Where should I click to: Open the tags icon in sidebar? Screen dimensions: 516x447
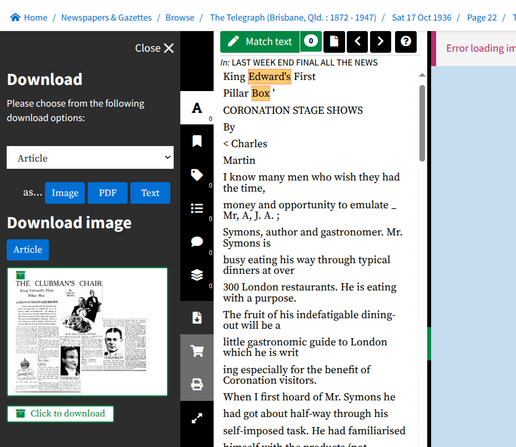[x=197, y=175]
